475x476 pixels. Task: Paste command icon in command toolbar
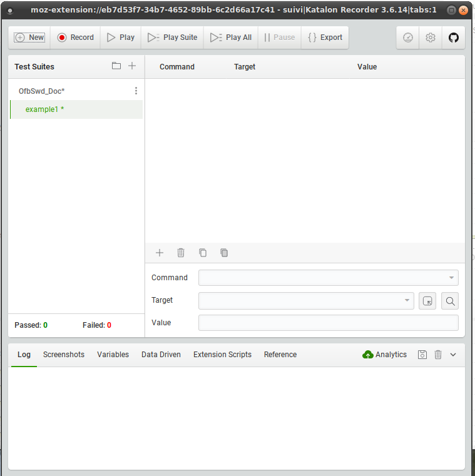(x=224, y=253)
